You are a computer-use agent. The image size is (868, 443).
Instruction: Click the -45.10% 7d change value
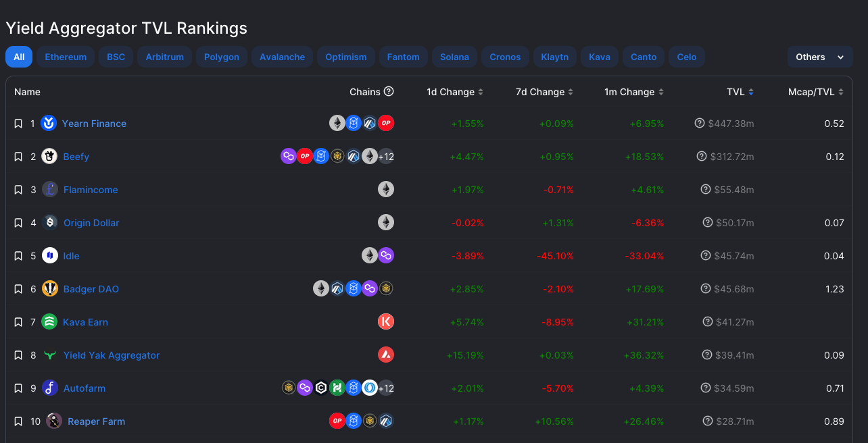tap(555, 256)
